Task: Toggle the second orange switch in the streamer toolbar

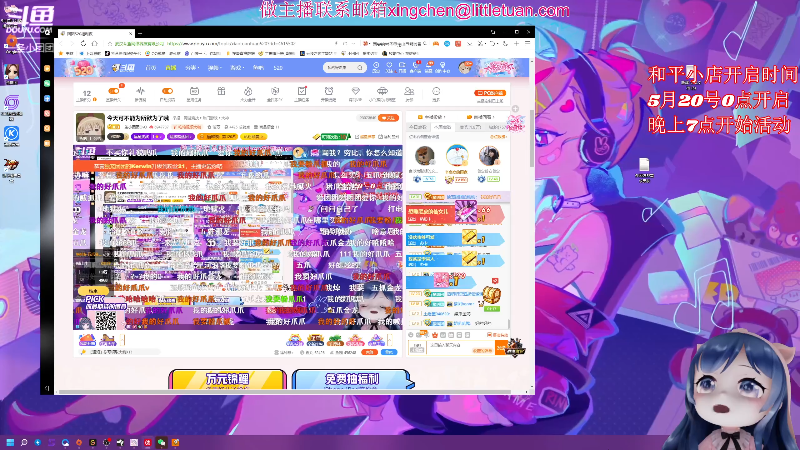Action: pyautogui.click(x=167, y=91)
